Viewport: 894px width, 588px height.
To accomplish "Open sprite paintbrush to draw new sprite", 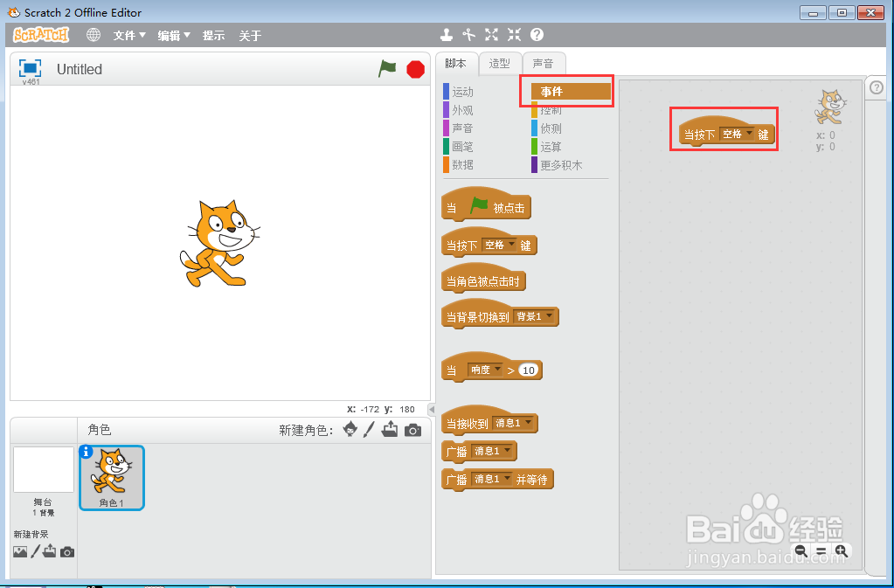I will [369, 430].
